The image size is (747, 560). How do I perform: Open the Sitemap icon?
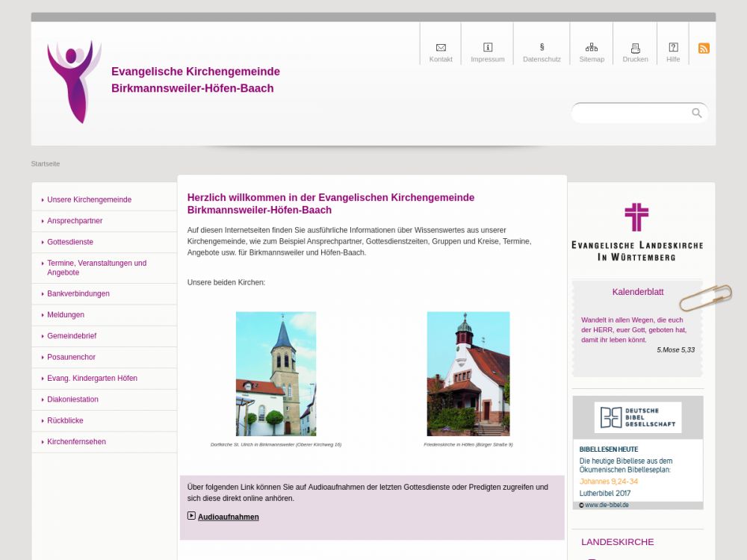592,48
